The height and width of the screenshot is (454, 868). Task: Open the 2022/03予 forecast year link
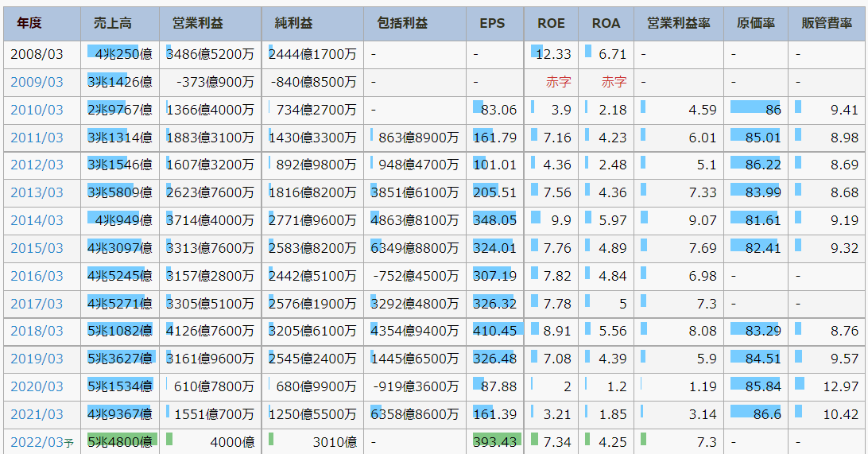click(x=42, y=442)
